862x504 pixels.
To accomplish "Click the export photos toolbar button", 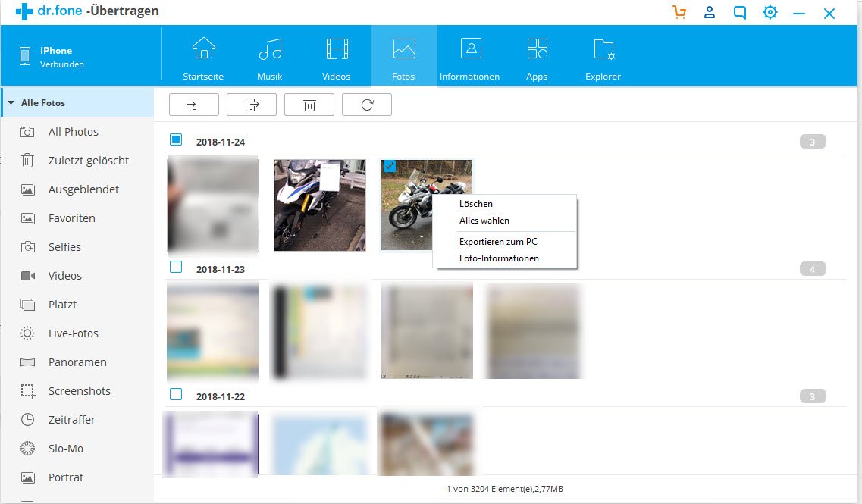I will click(x=252, y=105).
